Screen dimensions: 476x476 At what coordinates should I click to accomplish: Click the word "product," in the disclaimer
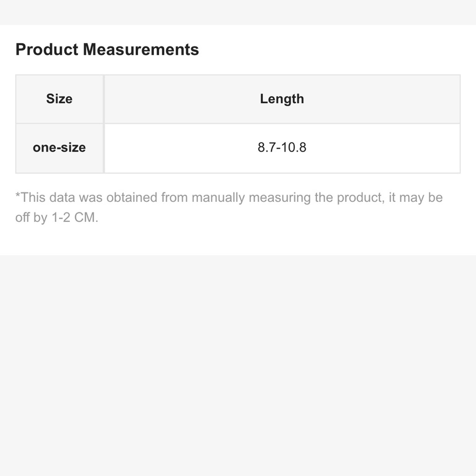click(x=361, y=198)
